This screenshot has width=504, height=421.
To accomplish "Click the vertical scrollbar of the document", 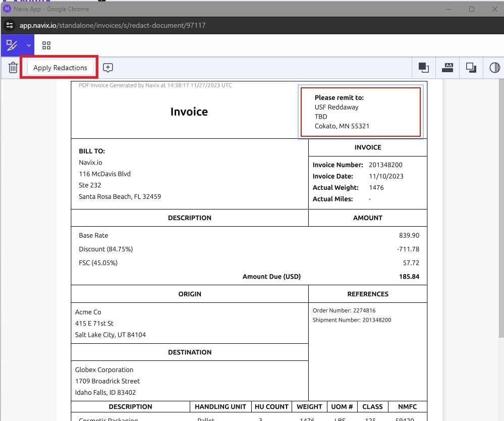I will (x=501, y=209).
